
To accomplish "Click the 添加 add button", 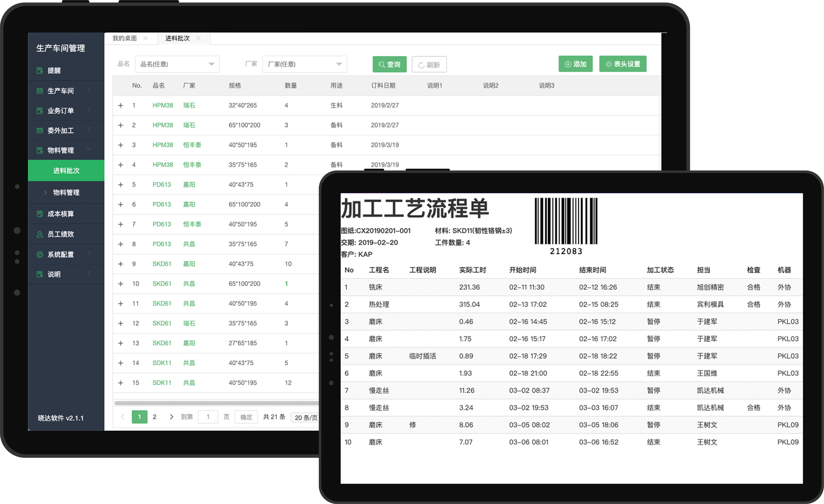I will click(x=576, y=64).
